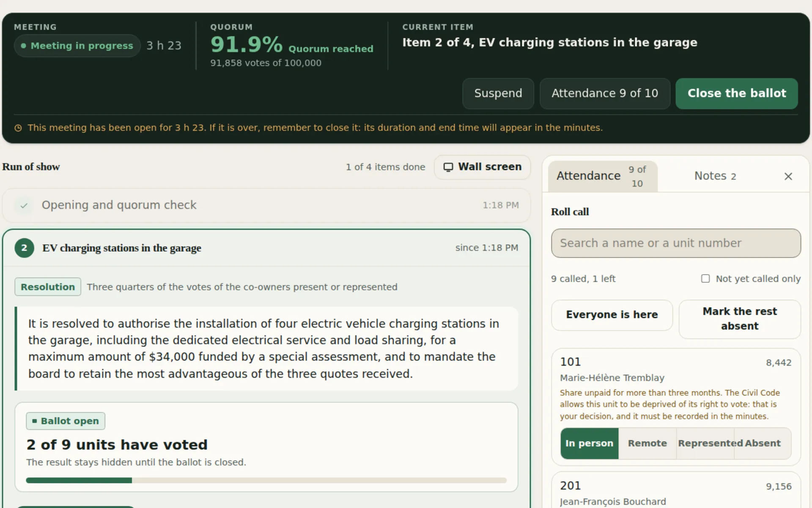Click the numbered 2 badge of the EV charging item
Screen dimensions: 812x508
tap(24, 248)
